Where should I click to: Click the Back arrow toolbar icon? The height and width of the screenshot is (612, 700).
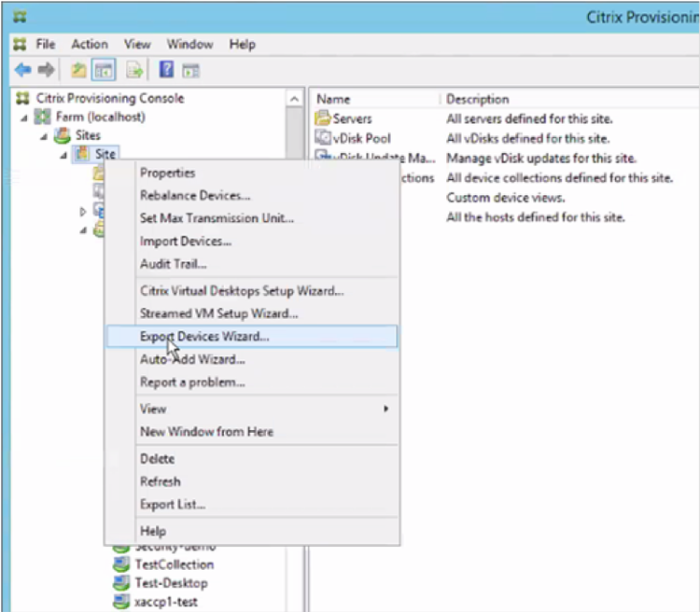pyautogui.click(x=22, y=70)
